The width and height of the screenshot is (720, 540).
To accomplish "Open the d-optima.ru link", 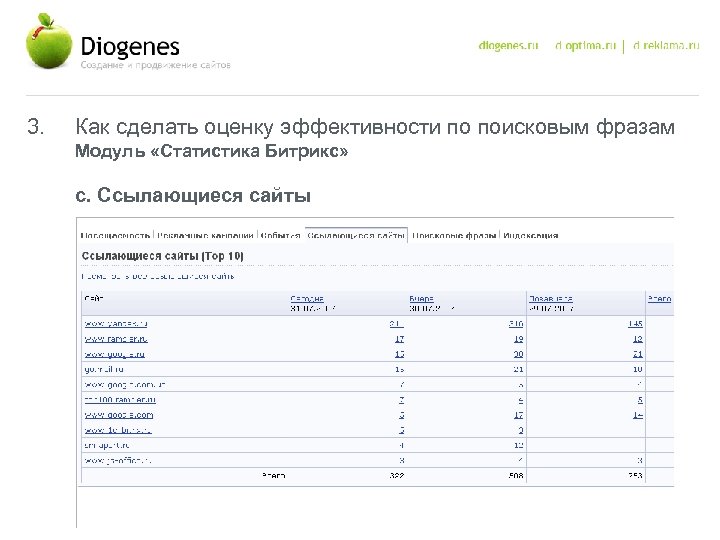I will pos(586,47).
